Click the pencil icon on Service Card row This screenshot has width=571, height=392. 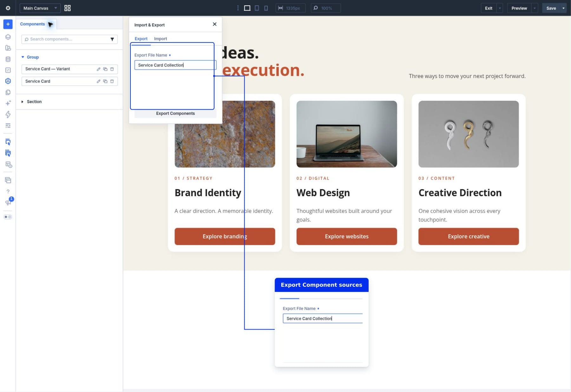point(98,81)
